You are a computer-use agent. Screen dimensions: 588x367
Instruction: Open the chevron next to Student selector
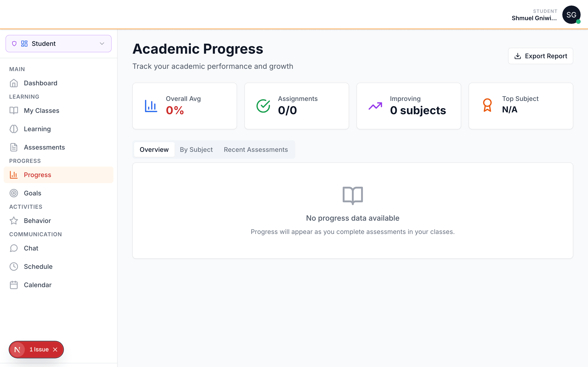102,43
